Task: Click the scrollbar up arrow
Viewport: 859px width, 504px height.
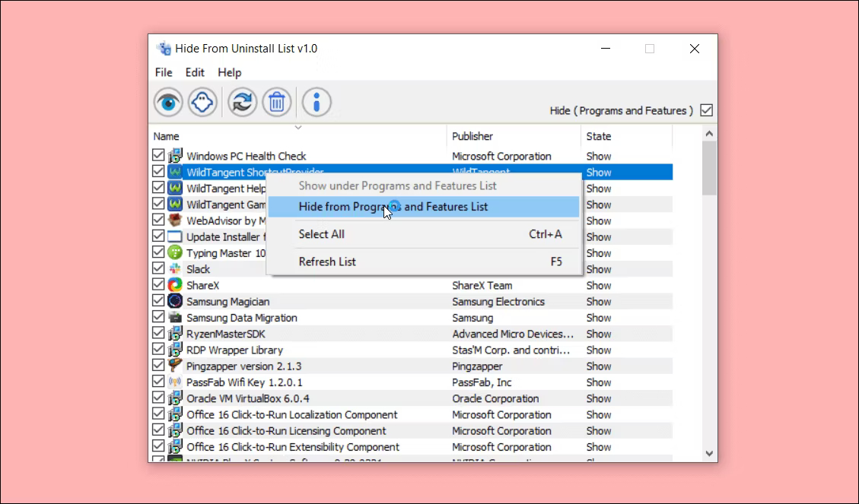Action: [709, 134]
